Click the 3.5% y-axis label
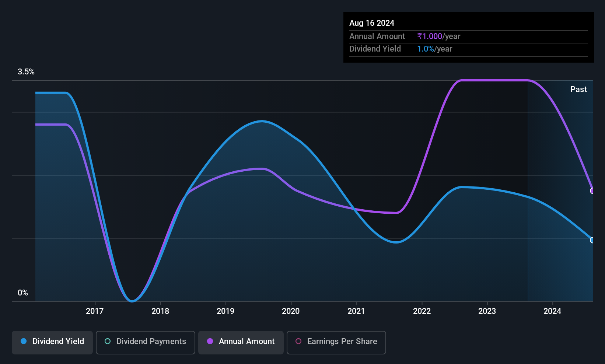Image resolution: width=605 pixels, height=364 pixels. 26,72
